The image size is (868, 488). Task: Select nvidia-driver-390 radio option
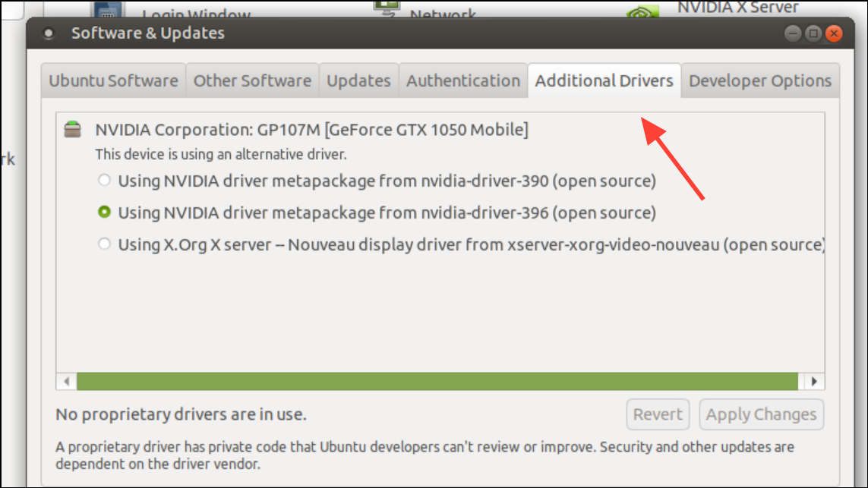tap(104, 181)
